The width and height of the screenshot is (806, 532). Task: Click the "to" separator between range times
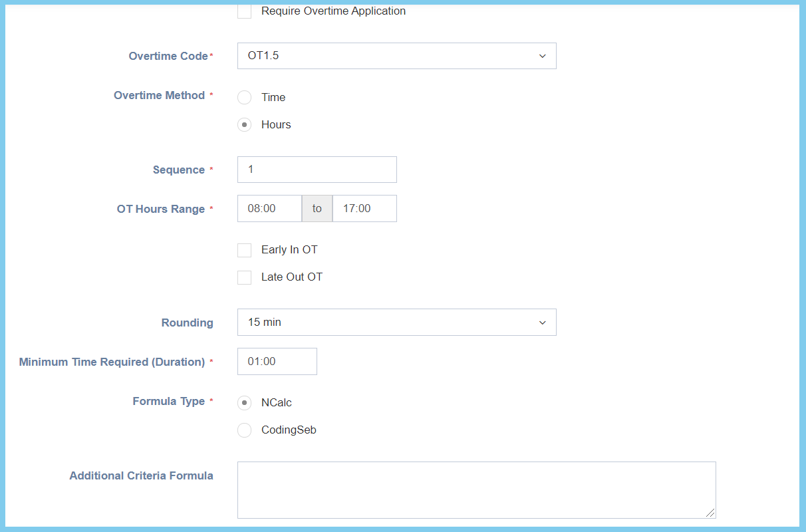point(317,209)
